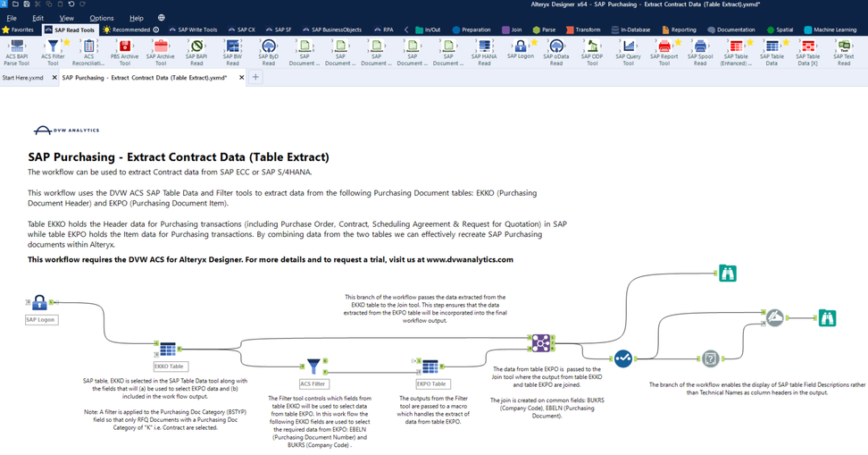Select the PBS Archive Tool
This screenshot has width=868, height=455.
coord(124,53)
